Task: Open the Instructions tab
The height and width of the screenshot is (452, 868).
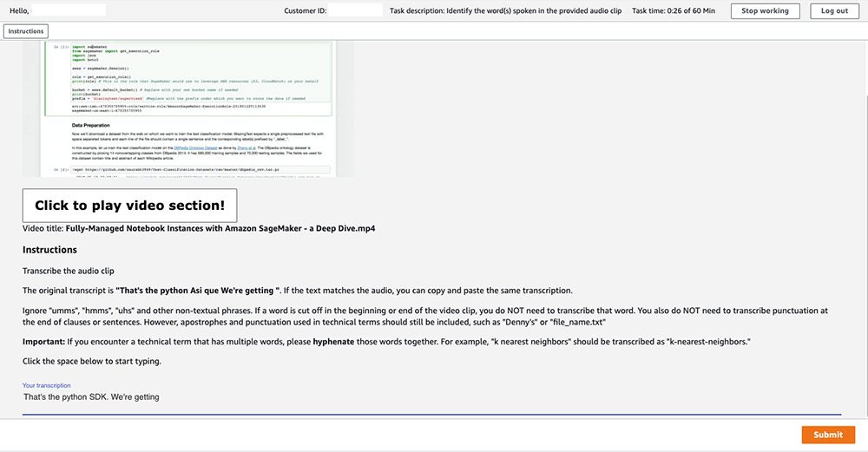Action: 26,31
